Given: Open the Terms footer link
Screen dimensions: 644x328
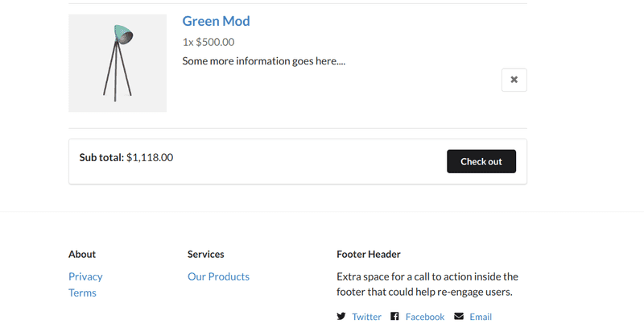Looking at the screenshot, I should (82, 293).
